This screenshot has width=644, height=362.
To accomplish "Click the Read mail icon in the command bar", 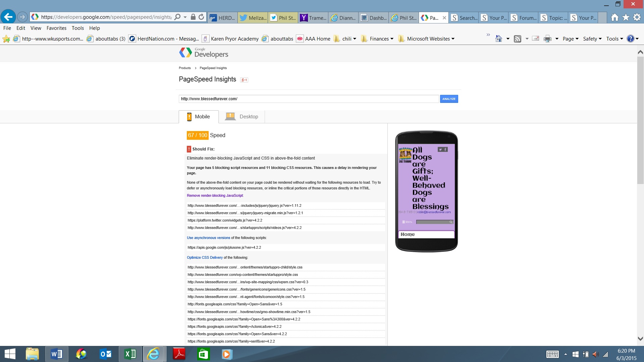I will click(x=536, y=39).
